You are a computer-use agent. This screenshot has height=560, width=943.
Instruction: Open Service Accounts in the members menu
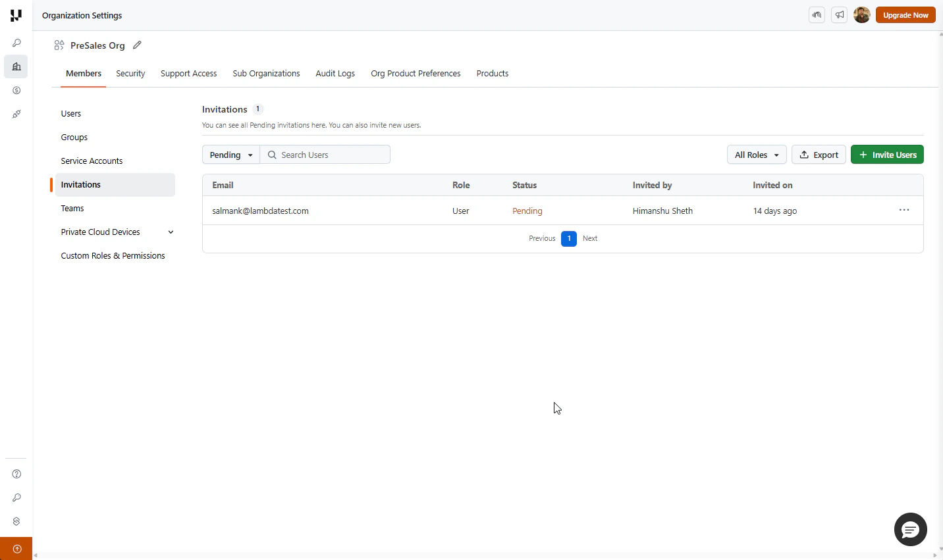[x=92, y=161]
